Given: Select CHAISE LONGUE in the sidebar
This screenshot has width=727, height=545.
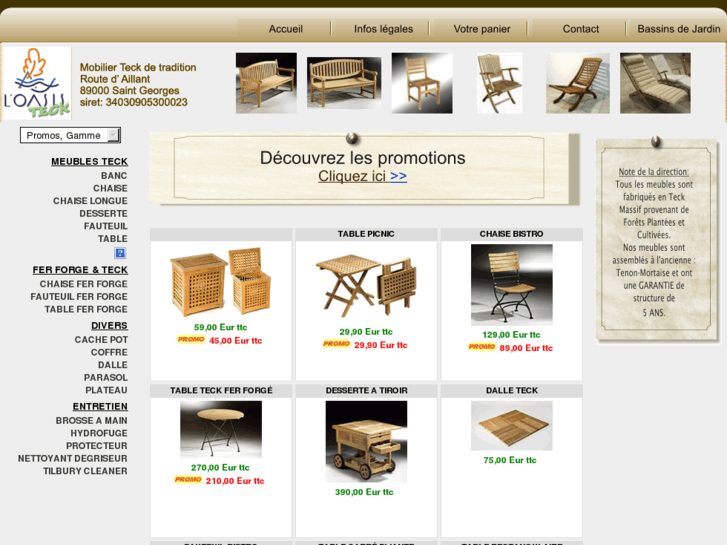Looking at the screenshot, I should [x=90, y=201].
